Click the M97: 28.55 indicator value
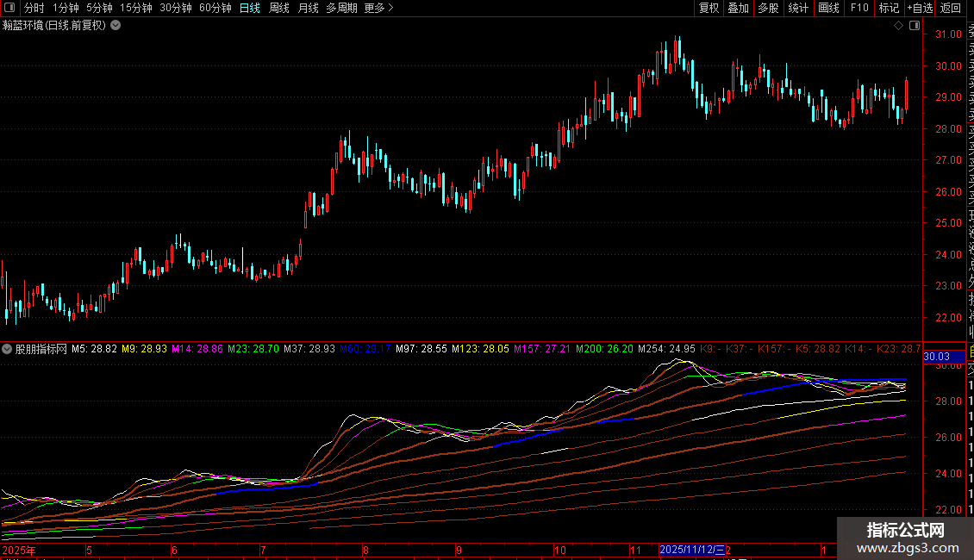The image size is (974, 560). pos(421,349)
